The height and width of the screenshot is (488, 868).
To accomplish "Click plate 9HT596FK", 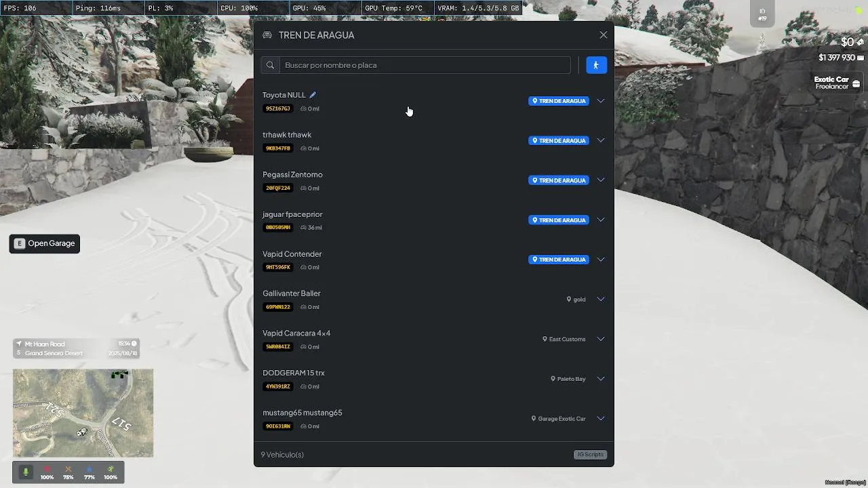I will pyautogui.click(x=278, y=267).
